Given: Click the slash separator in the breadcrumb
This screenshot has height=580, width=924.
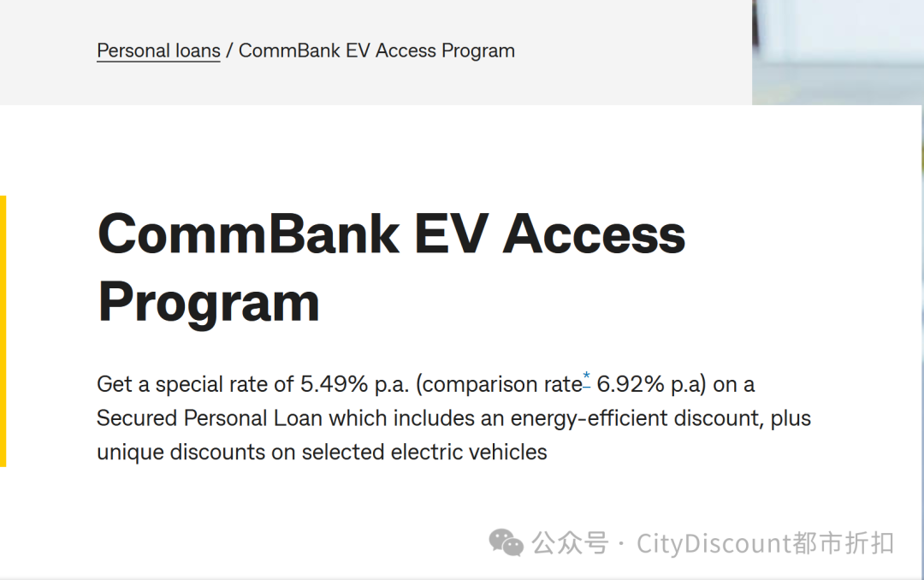Looking at the screenshot, I should pyautogui.click(x=229, y=51).
